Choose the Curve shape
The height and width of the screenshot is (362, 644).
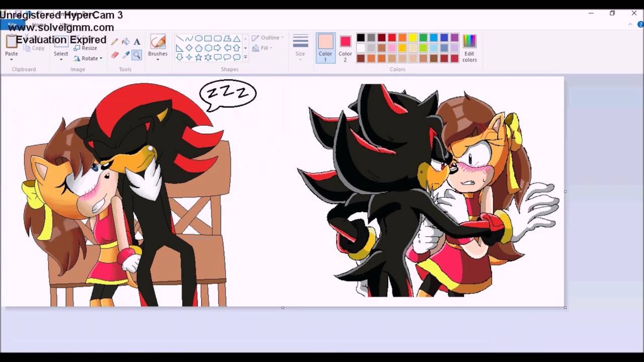[x=189, y=38]
